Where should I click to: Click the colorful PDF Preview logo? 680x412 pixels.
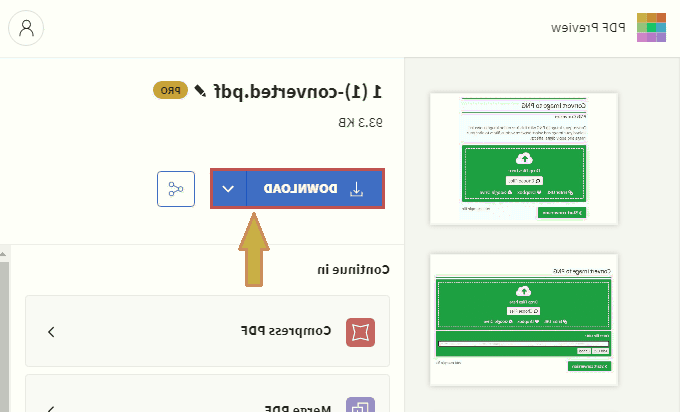coord(651,27)
